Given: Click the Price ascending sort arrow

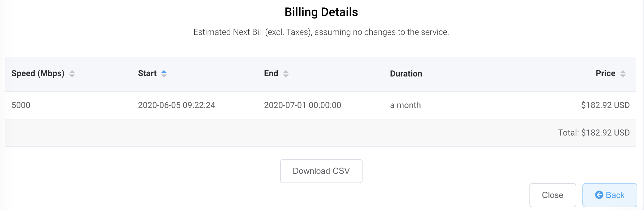Looking at the screenshot, I should pyautogui.click(x=623, y=71).
